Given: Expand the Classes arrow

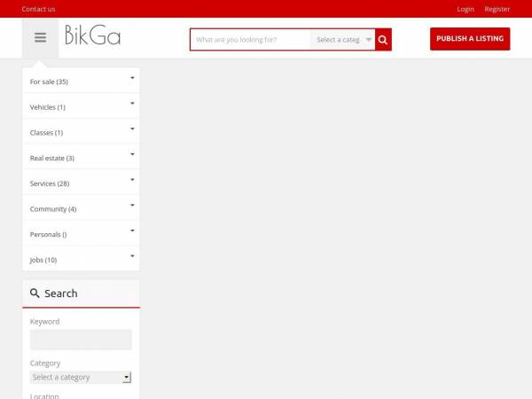Looking at the screenshot, I should [132, 129].
